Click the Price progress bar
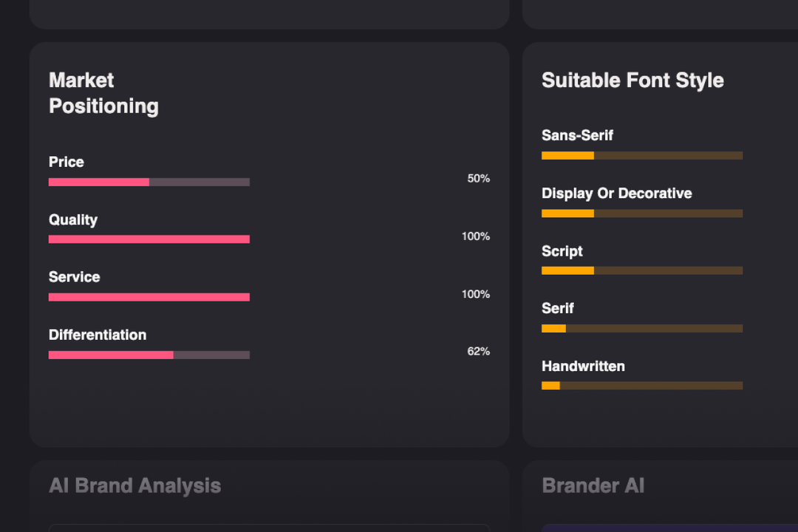The height and width of the screenshot is (532, 798). pyautogui.click(x=149, y=183)
